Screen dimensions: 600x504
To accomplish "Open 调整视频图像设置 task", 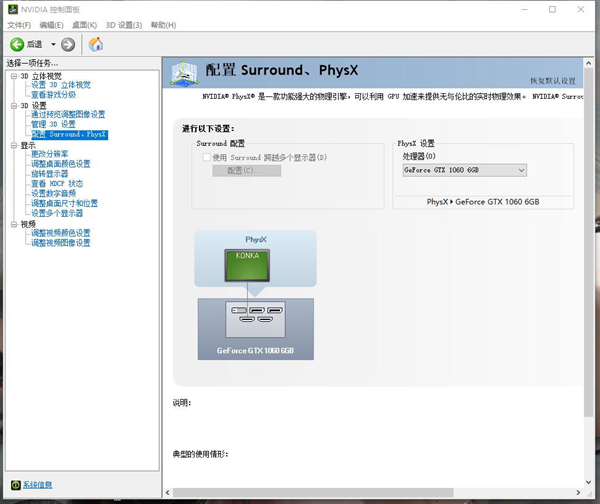I will [61, 243].
